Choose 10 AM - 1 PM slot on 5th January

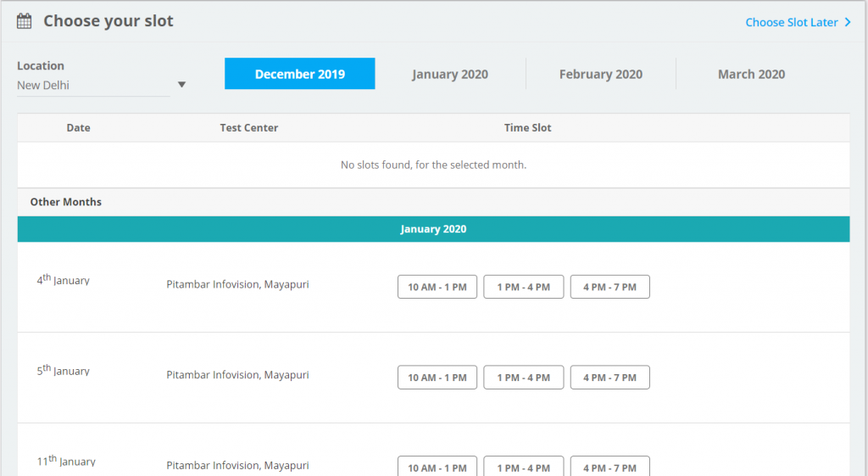(x=437, y=378)
